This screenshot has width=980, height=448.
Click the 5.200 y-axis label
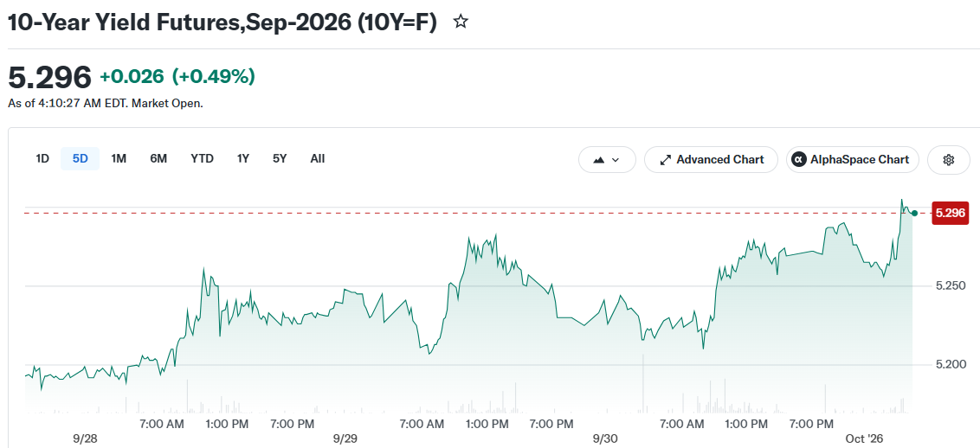949,364
